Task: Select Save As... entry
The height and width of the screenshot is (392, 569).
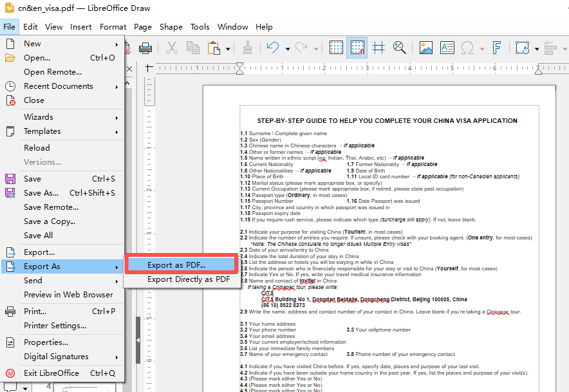Action: click(62, 192)
